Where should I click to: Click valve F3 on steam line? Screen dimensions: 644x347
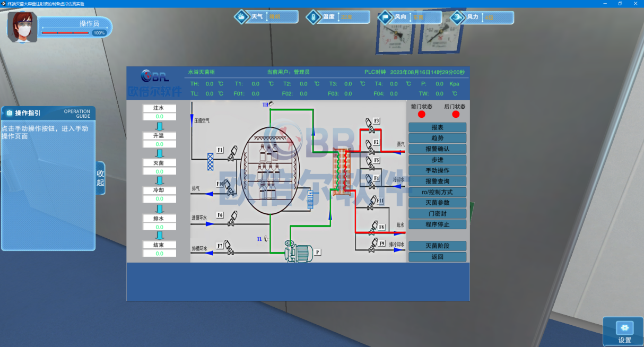[370, 126]
